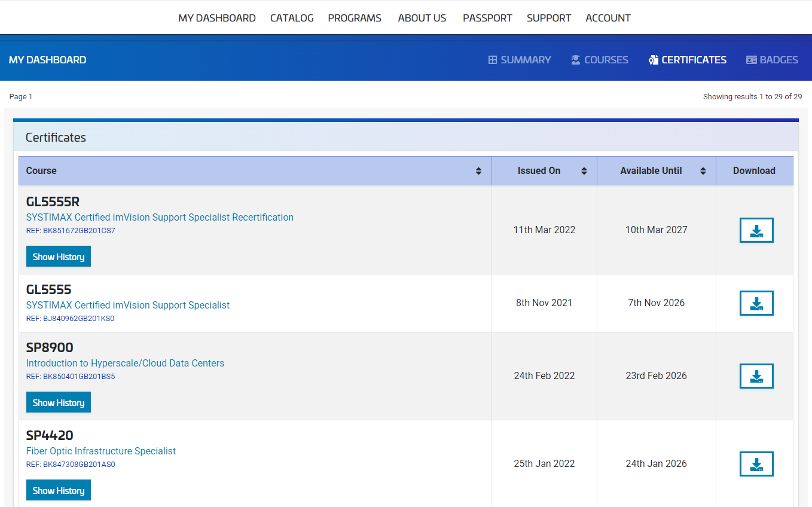The height and width of the screenshot is (507, 812).
Task: Open the Courses dashboard tab
Action: tap(600, 60)
